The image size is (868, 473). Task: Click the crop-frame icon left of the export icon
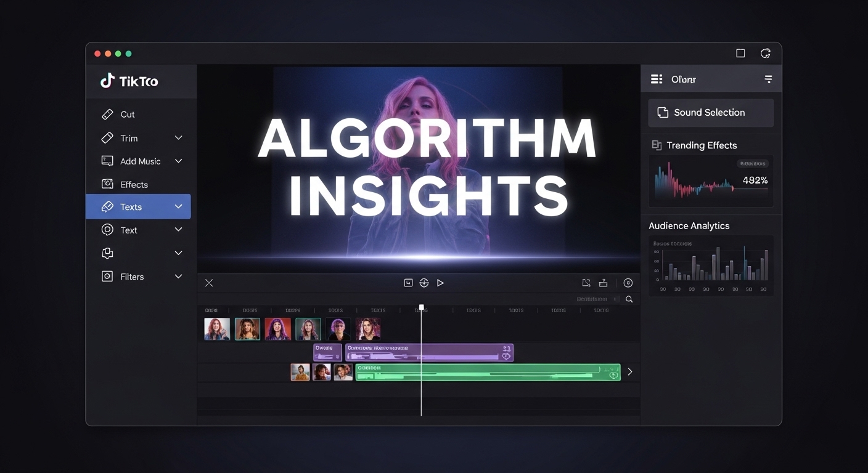pos(586,283)
